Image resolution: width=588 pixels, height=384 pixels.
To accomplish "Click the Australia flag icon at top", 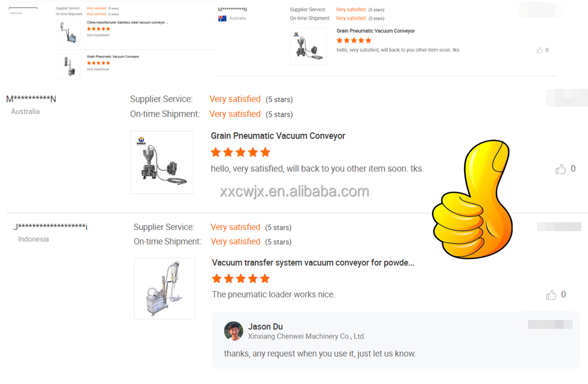I will pyautogui.click(x=223, y=18).
